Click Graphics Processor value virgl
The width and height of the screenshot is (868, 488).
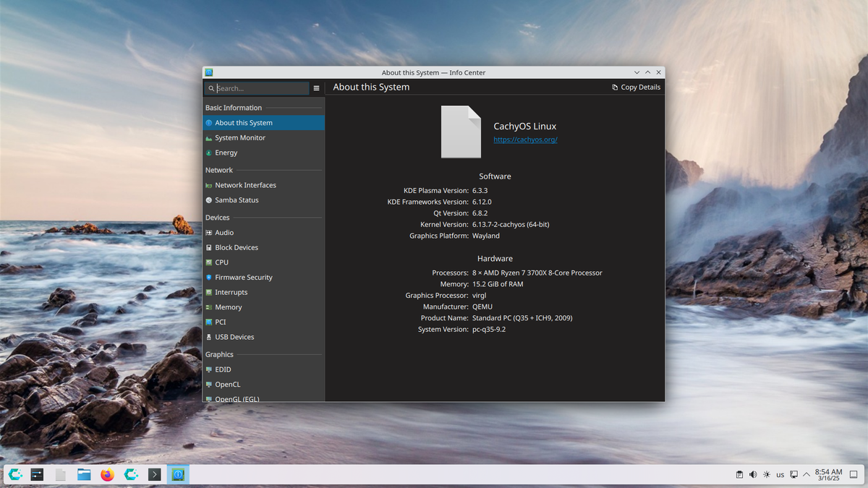[x=480, y=296]
